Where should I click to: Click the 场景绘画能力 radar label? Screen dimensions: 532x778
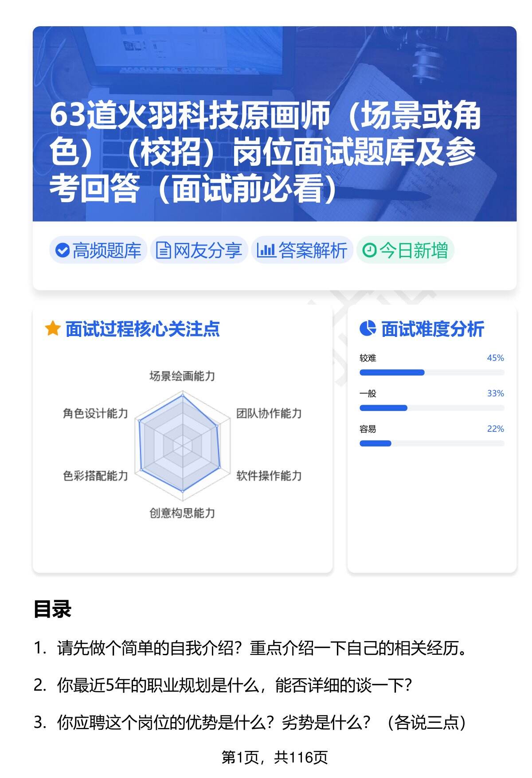(182, 376)
